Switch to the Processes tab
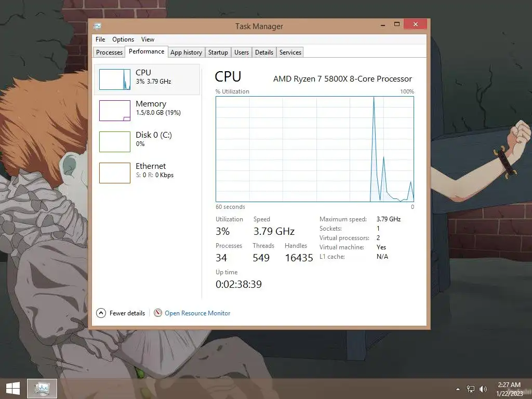 [109, 52]
